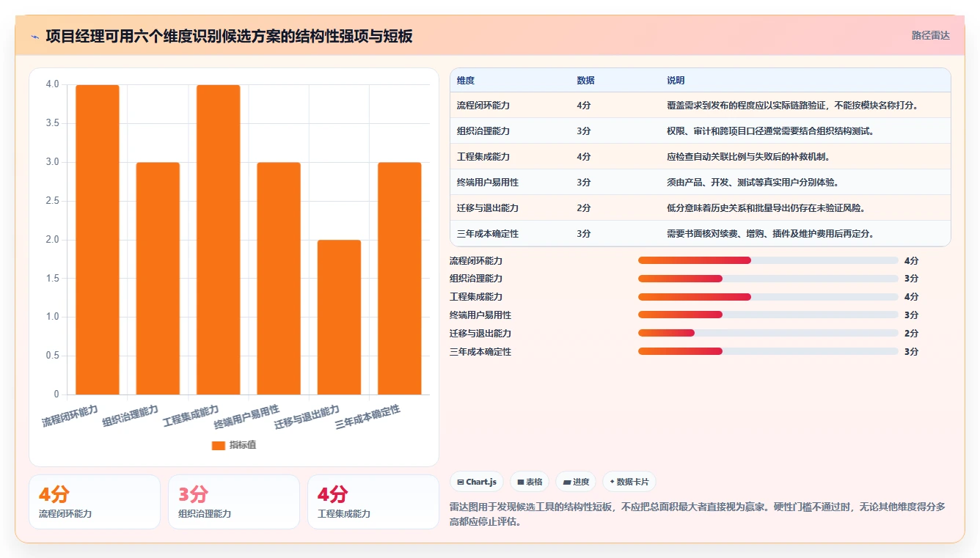Click the 三年成本确定性 progress bar

pos(768,351)
